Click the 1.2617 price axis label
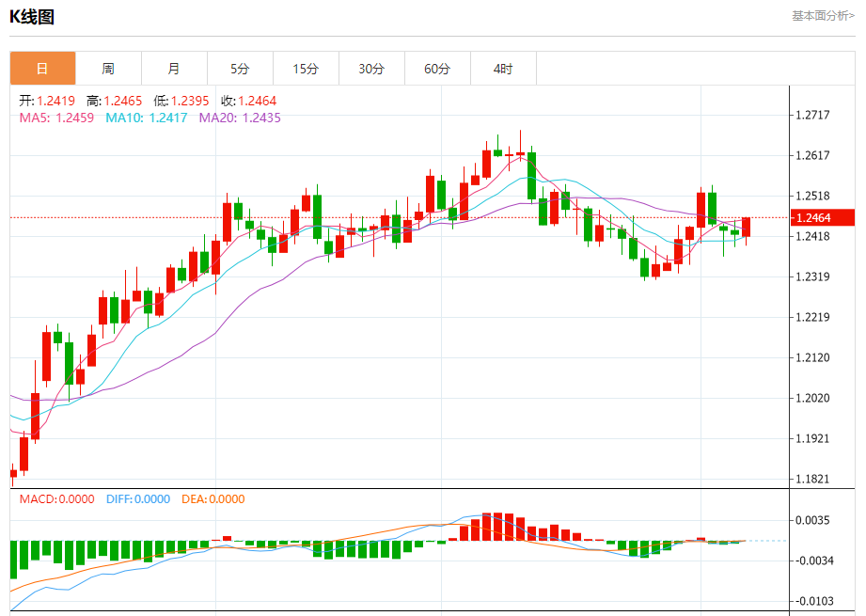The width and height of the screenshot is (866, 616). [x=812, y=155]
